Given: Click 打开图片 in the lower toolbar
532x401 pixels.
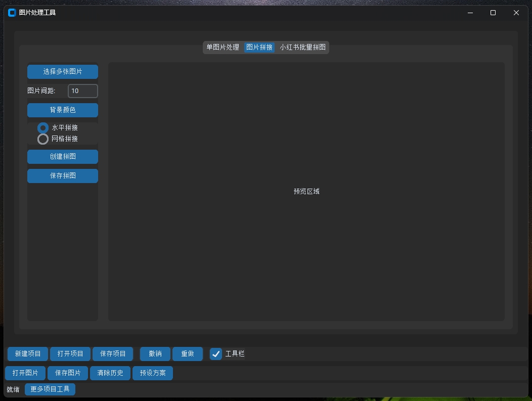Looking at the screenshot, I should click(x=25, y=373).
